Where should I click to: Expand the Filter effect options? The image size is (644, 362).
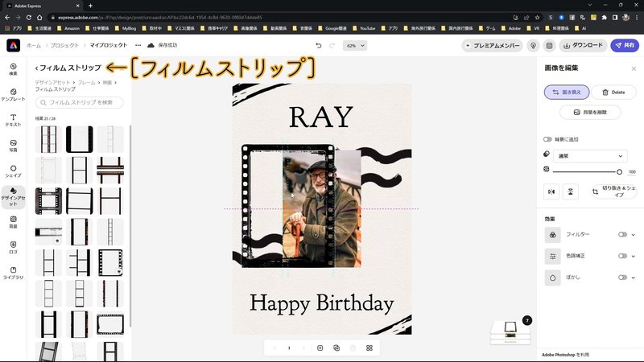click(633, 235)
